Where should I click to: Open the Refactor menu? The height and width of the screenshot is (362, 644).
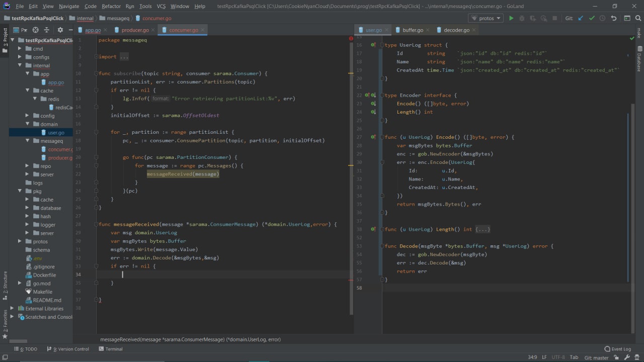111,6
